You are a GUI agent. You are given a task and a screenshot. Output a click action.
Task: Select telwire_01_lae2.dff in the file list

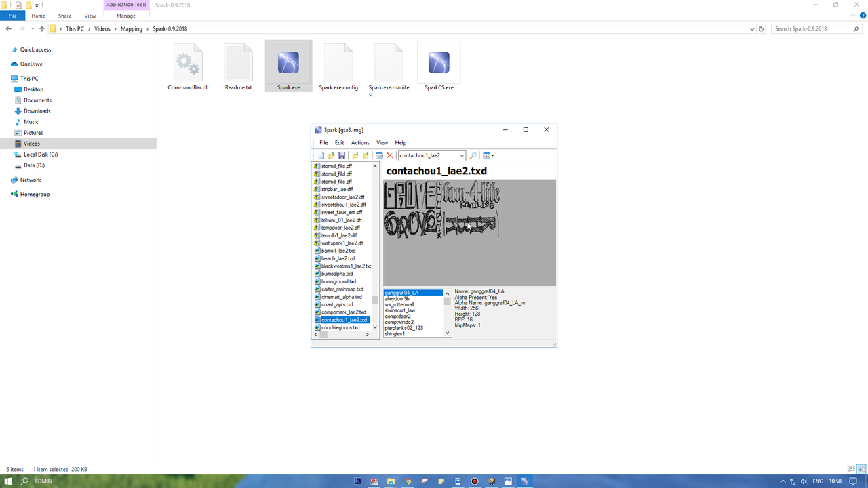(341, 220)
